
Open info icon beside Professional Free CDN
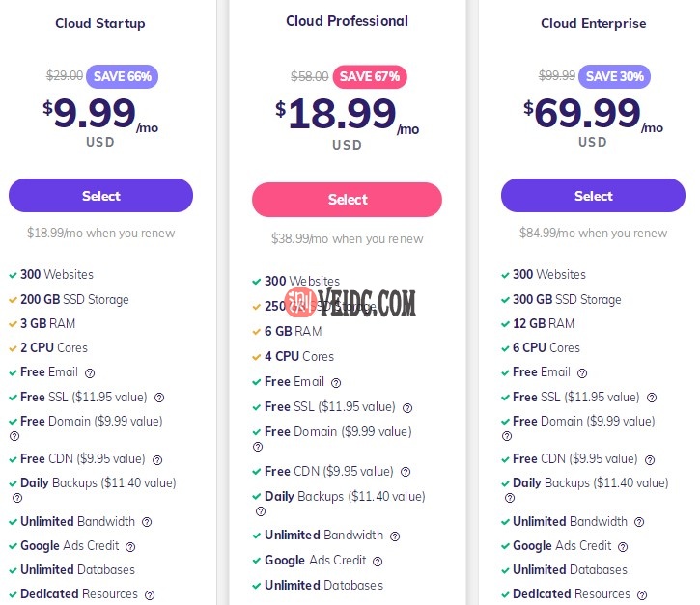coord(406,472)
